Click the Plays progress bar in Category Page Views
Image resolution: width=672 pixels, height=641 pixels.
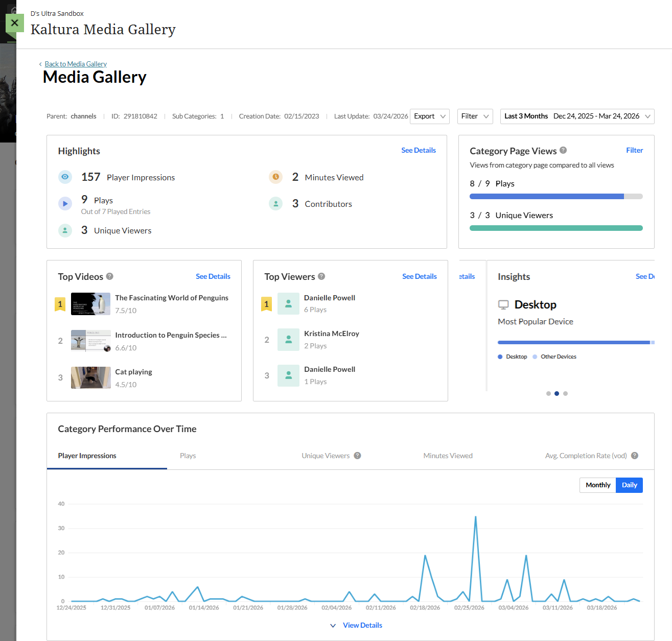tap(556, 196)
